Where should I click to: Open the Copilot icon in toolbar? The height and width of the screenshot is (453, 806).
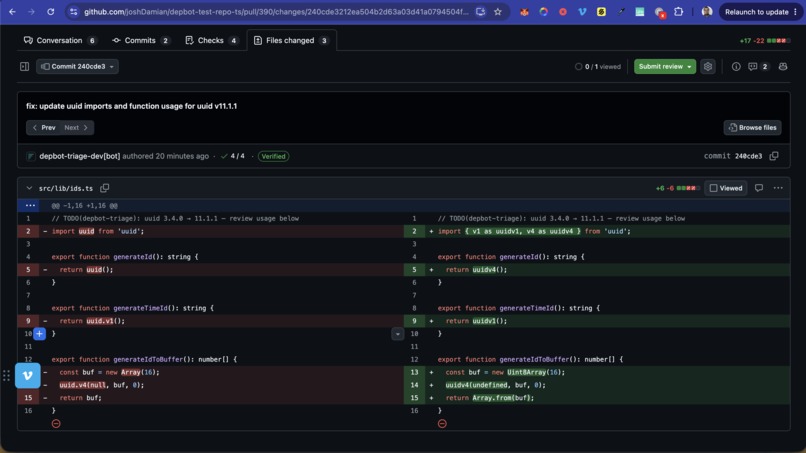pyautogui.click(x=783, y=66)
